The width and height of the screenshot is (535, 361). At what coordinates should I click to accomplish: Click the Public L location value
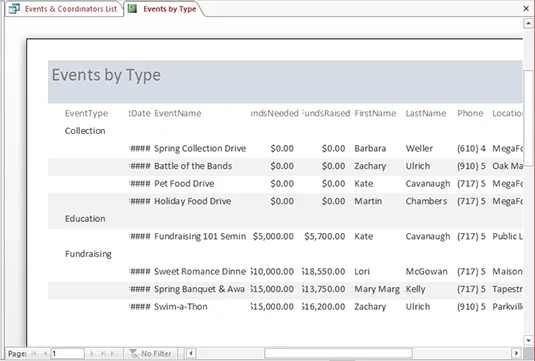pyautogui.click(x=507, y=236)
